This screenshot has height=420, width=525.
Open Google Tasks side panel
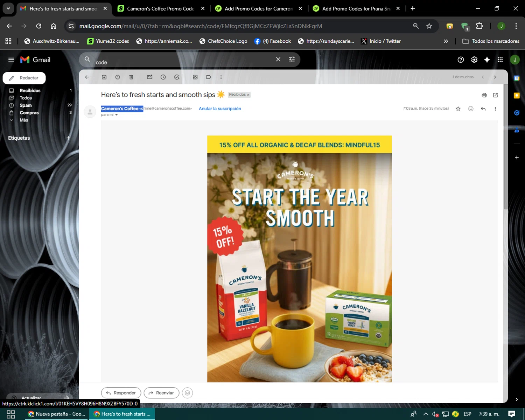click(x=517, y=112)
